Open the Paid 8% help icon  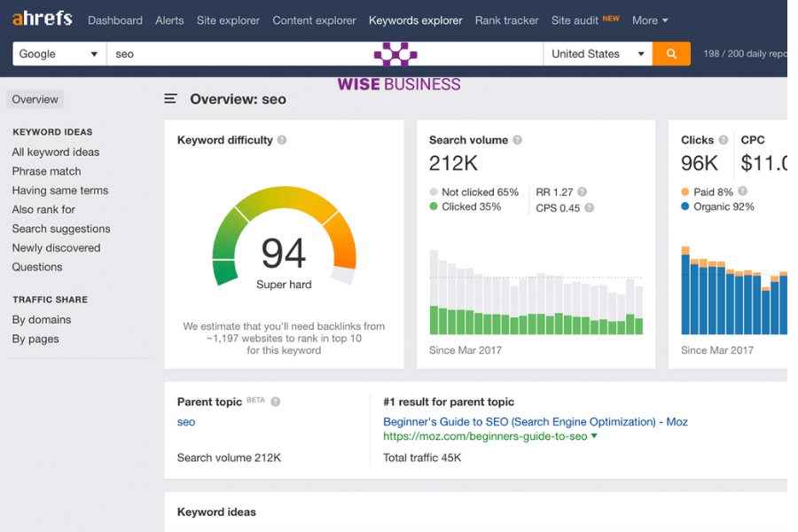[x=742, y=192]
